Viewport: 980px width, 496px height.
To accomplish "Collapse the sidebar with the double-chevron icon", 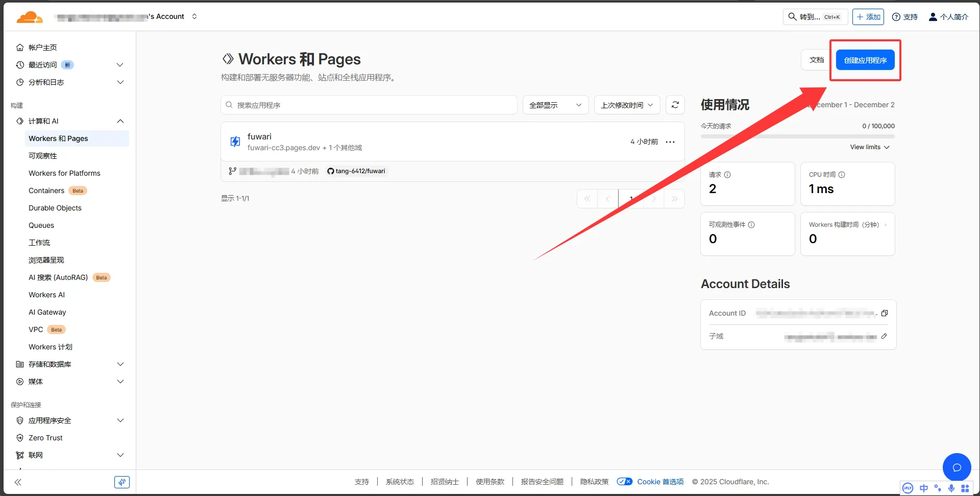I will click(x=18, y=482).
